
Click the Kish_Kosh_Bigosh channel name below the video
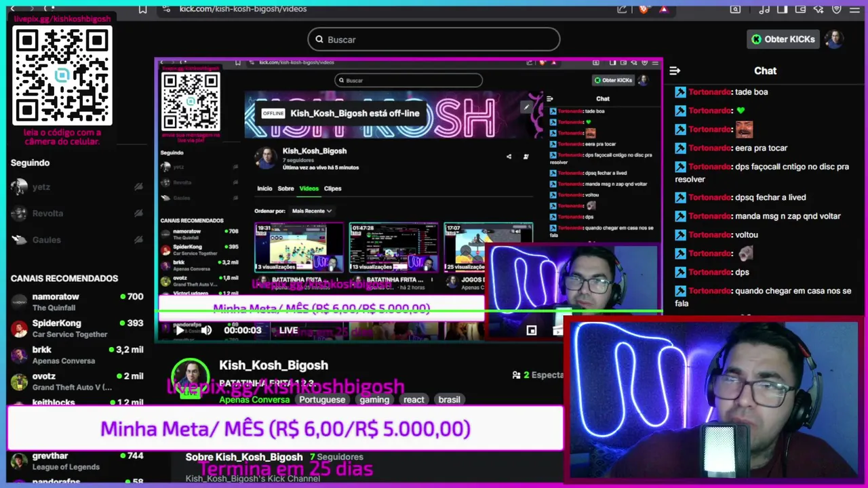pyautogui.click(x=273, y=365)
